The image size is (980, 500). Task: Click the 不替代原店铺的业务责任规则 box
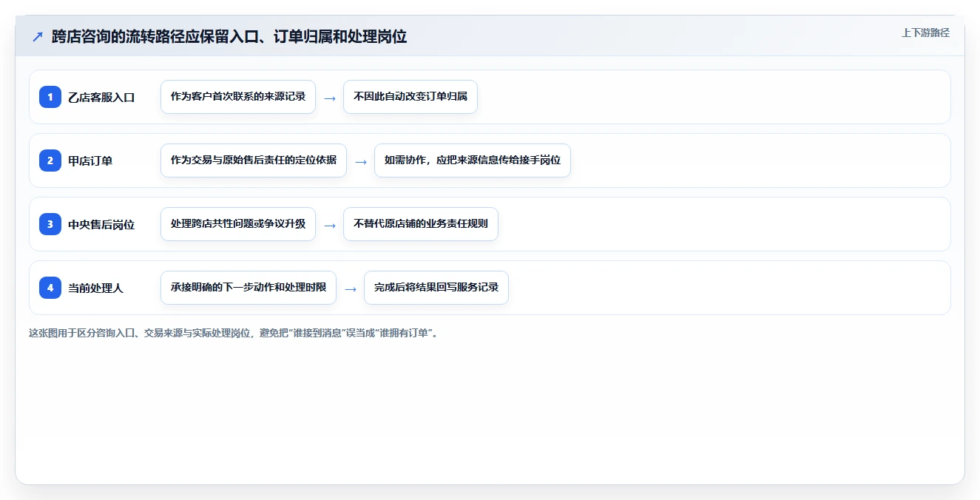[421, 224]
